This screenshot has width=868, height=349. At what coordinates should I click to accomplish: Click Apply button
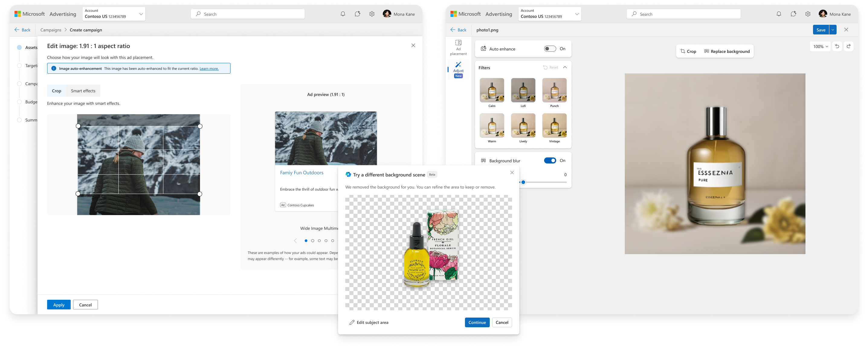59,305
